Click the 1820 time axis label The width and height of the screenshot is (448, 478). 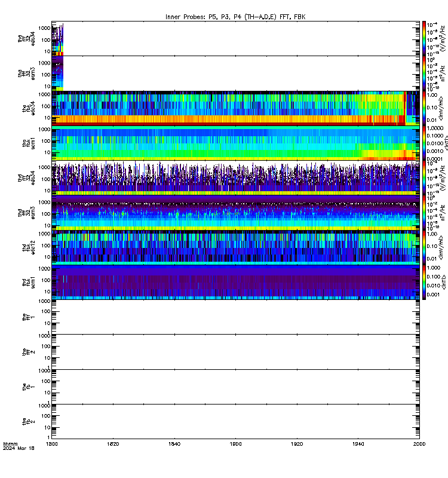[x=113, y=444]
